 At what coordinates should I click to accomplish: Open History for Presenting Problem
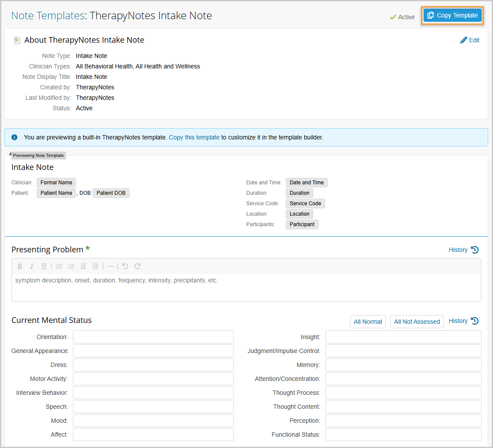coord(463,250)
